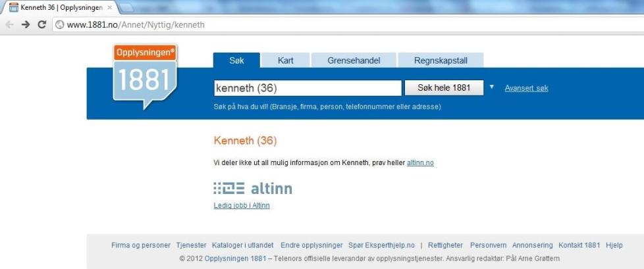
Task: Open Rettigheter footer link
Action: pyautogui.click(x=445, y=245)
